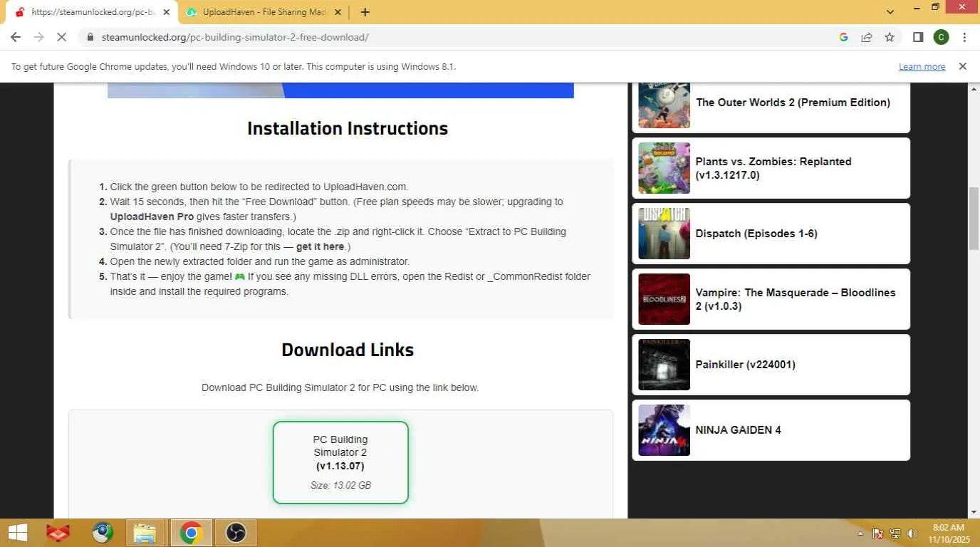Open the Chrome profile avatar 'C'
The image size is (980, 547).
pyautogui.click(x=941, y=37)
